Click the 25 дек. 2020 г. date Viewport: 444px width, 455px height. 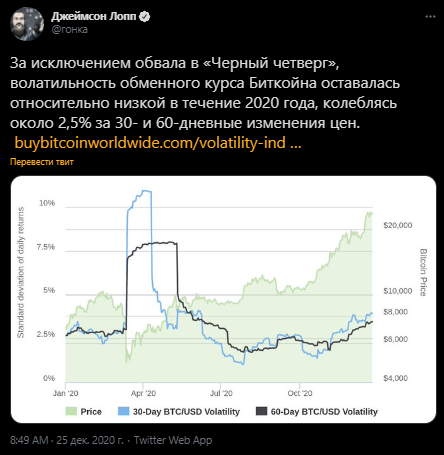(90, 440)
